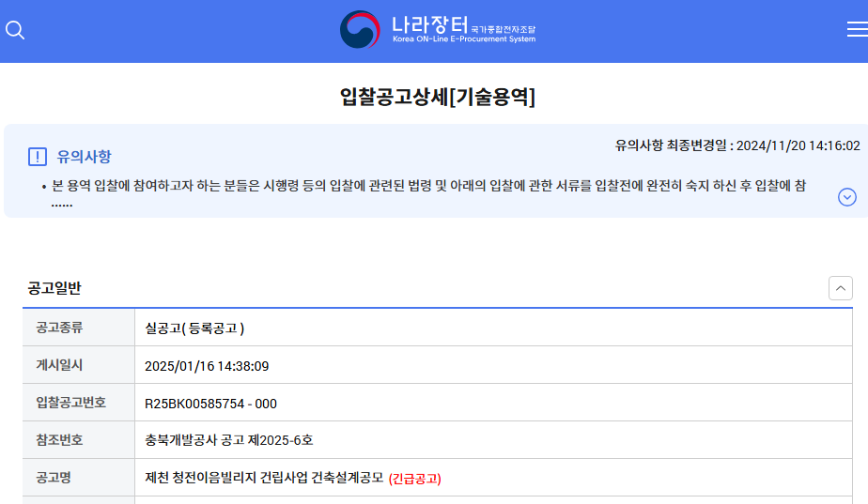The width and height of the screenshot is (868, 504).
Task: Click the 실공고( 등록공고 ) value
Action: point(194,328)
